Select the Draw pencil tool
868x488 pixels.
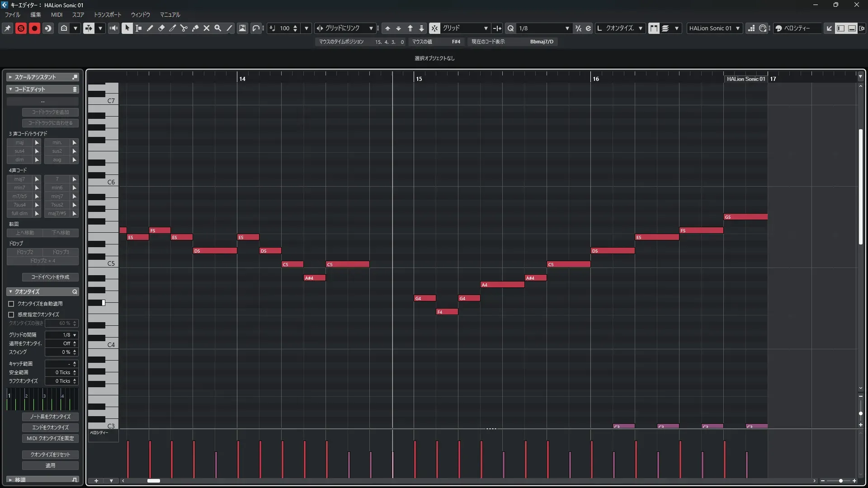pos(150,28)
